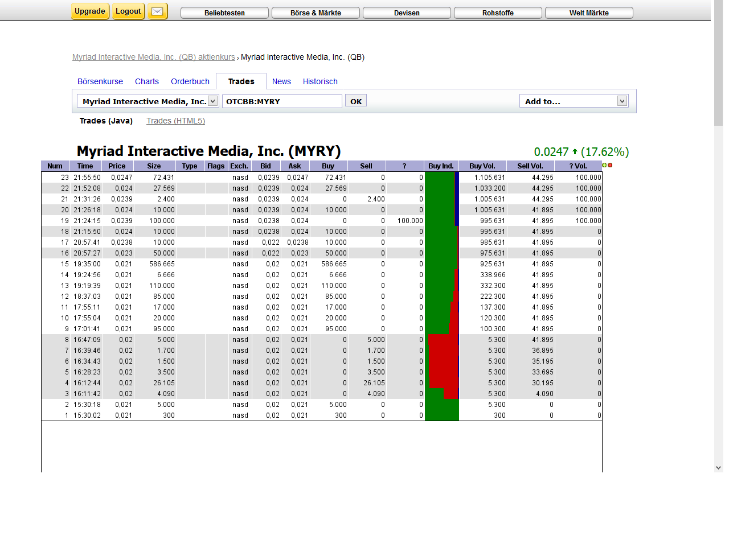Image resolution: width=729 pixels, height=560 pixels.
Task: Open the Börse & Märkte menu
Action: pos(316,13)
